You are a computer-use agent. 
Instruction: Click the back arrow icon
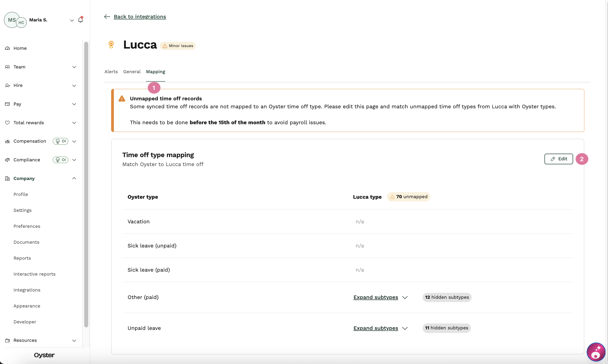(x=107, y=17)
